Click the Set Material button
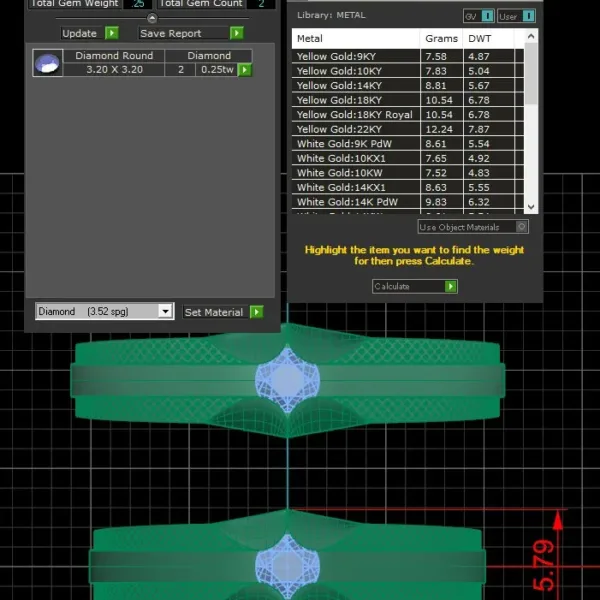This screenshot has width=600, height=600. point(223,312)
